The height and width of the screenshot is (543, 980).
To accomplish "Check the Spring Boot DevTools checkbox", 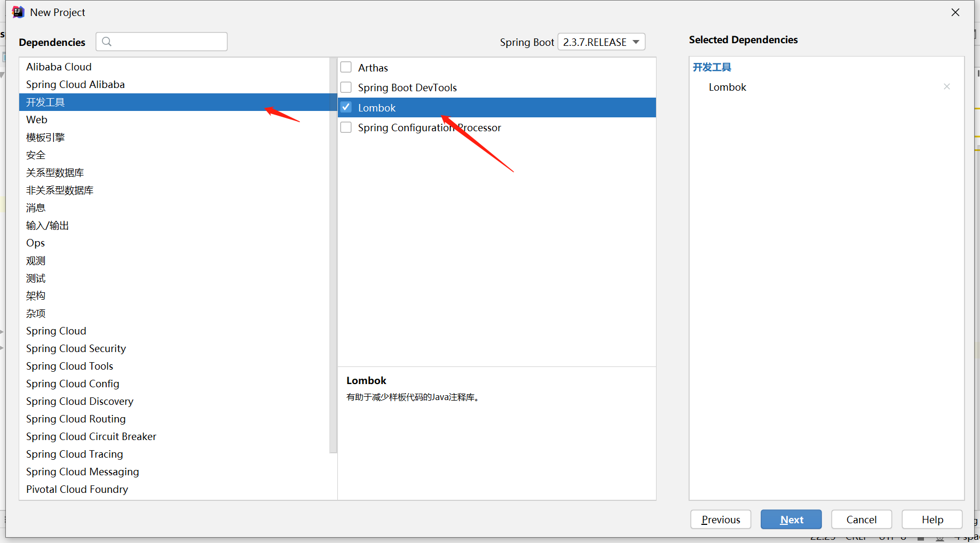I will click(x=346, y=87).
